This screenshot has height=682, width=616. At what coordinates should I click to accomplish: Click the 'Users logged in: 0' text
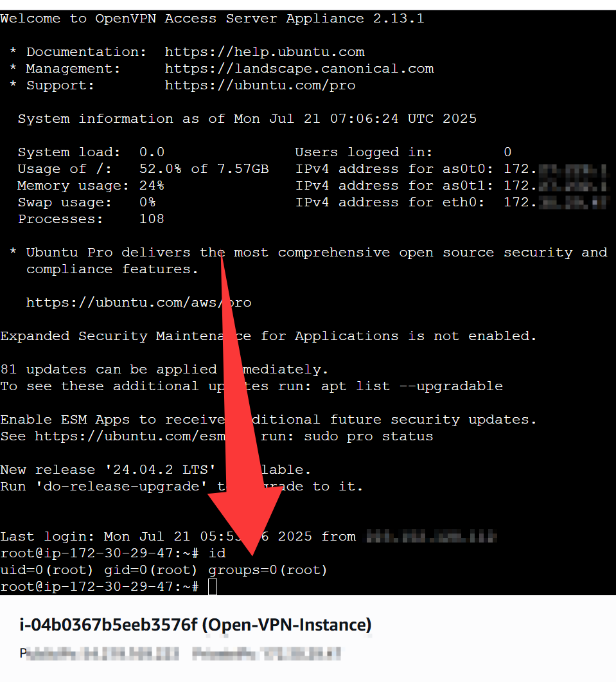coord(403,152)
